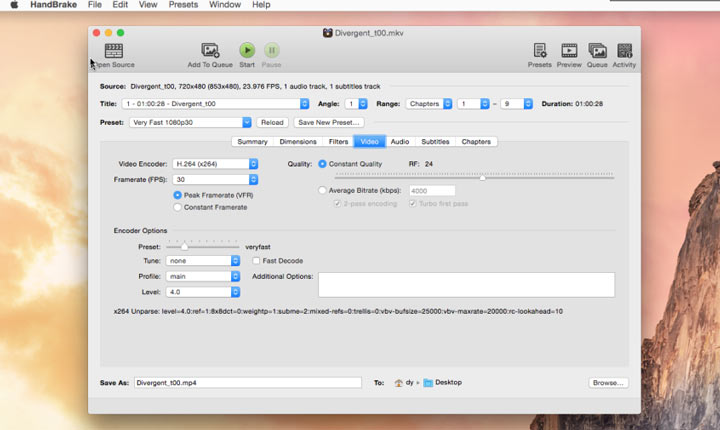This screenshot has width=720, height=430.
Task: Open Source toolbar icon
Action: (113, 51)
